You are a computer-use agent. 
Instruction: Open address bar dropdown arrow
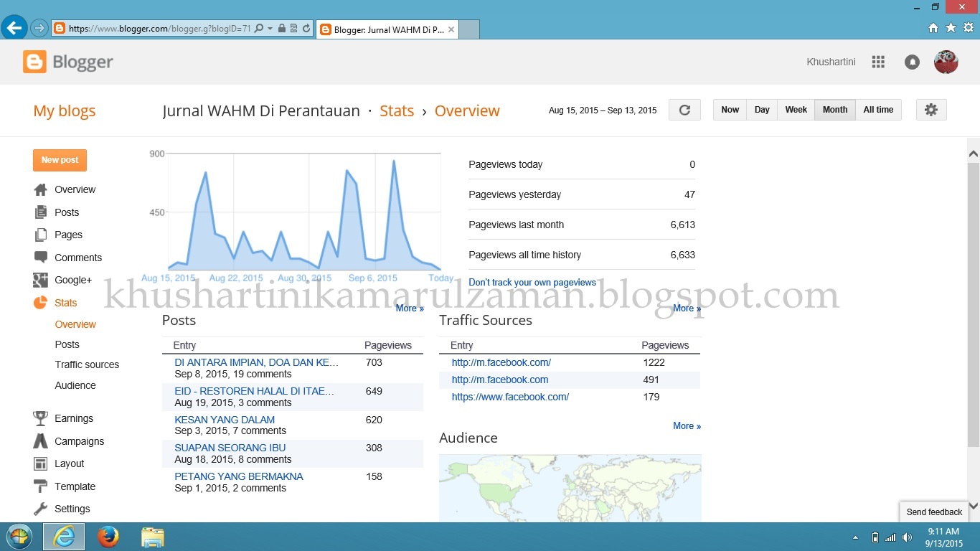pos(270,29)
